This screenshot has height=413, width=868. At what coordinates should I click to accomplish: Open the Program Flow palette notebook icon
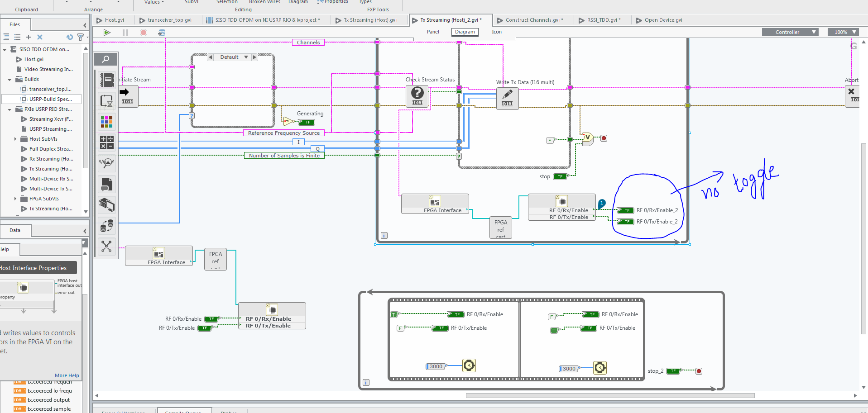click(x=106, y=81)
